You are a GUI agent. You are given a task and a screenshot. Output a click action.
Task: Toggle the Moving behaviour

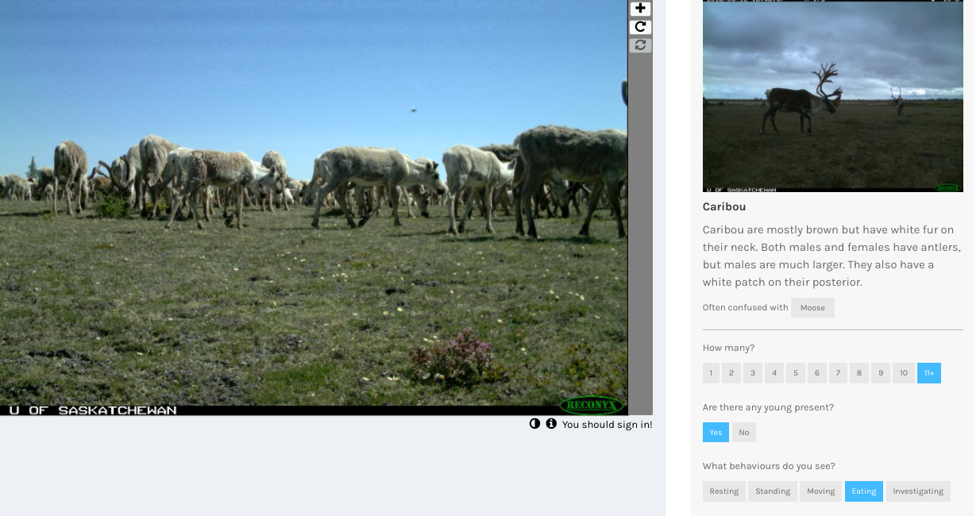pyautogui.click(x=821, y=491)
